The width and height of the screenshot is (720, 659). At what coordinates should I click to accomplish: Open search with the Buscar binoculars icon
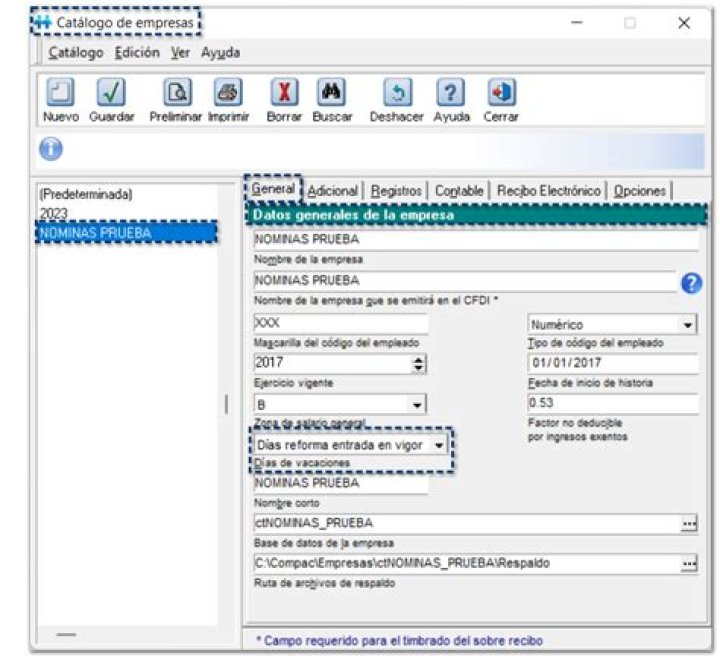coord(332,93)
